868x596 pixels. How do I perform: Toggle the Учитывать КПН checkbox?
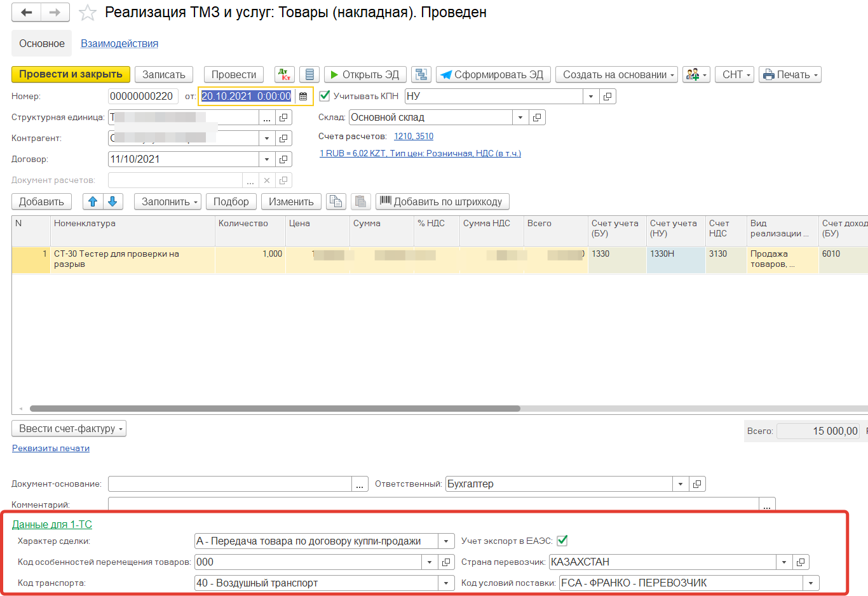click(x=325, y=96)
